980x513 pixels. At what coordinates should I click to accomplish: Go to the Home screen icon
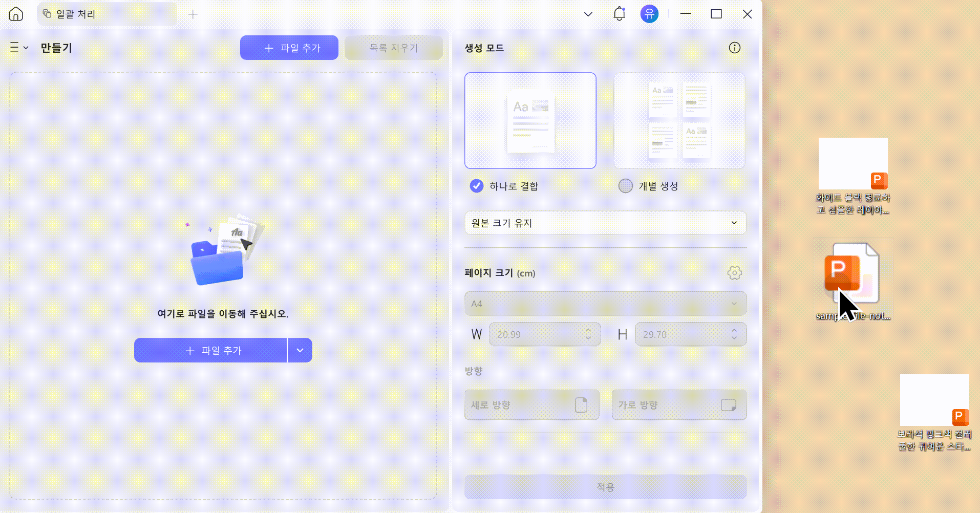[16, 14]
